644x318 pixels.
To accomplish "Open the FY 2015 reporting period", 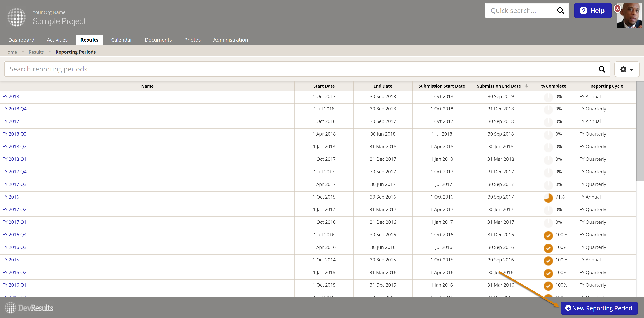I will [x=11, y=260].
